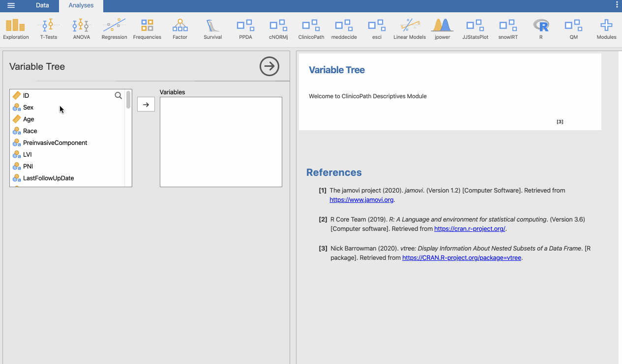Select the ID variable

tap(67, 95)
